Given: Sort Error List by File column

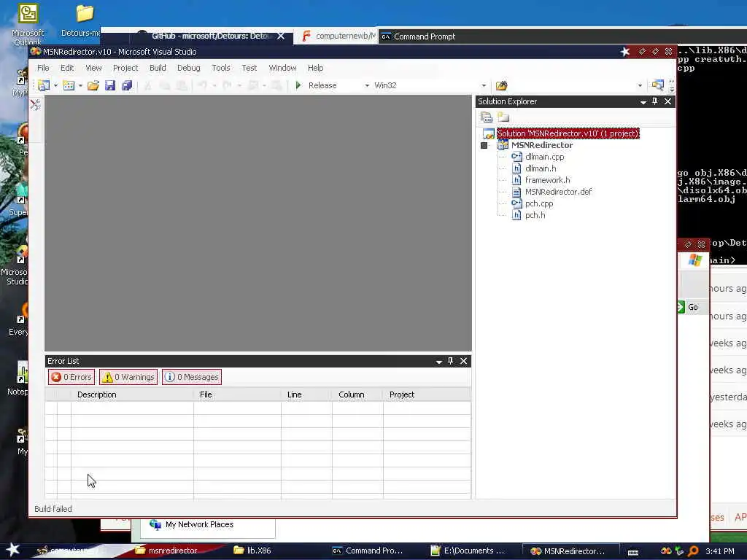Looking at the screenshot, I should pyautogui.click(x=237, y=394).
